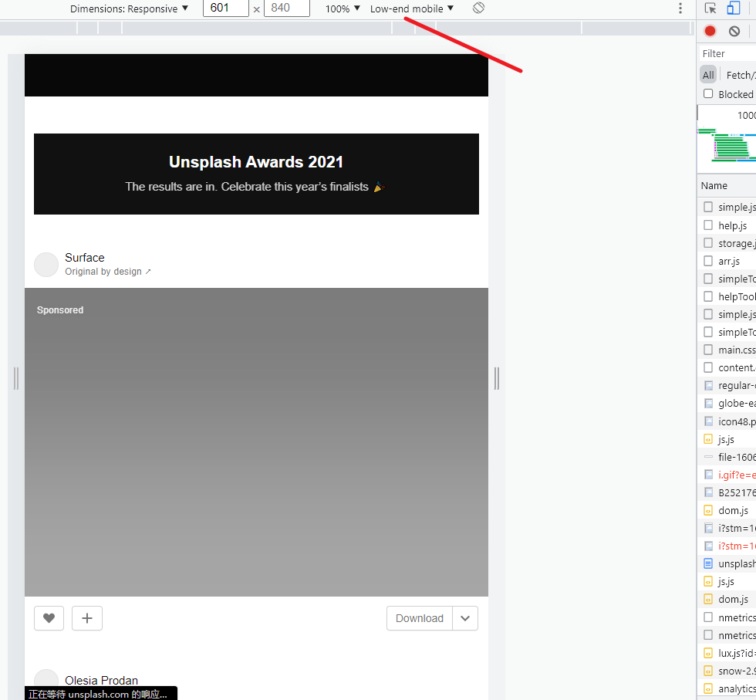
Task: Toggle the Blocked checkbox
Action: 708,93
